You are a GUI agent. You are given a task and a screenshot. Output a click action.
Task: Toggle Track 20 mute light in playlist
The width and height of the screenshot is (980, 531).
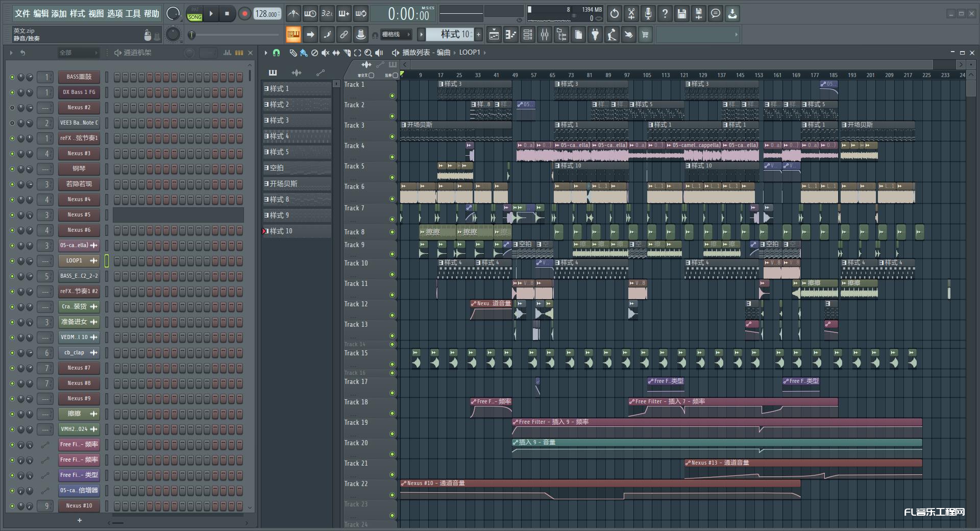392,454
